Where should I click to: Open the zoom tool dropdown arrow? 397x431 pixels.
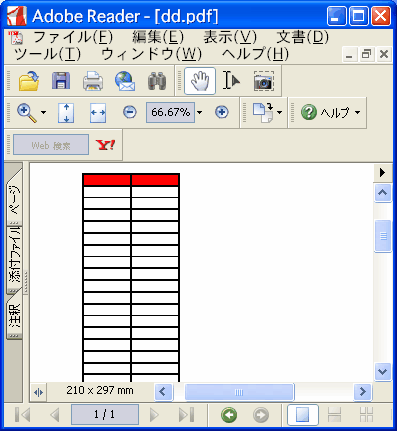pos(44,113)
